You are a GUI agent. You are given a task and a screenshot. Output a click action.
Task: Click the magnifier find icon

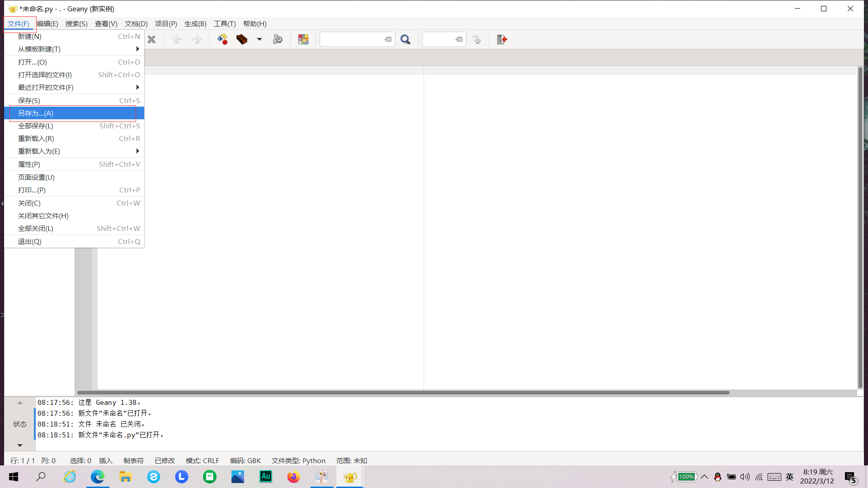pos(406,39)
